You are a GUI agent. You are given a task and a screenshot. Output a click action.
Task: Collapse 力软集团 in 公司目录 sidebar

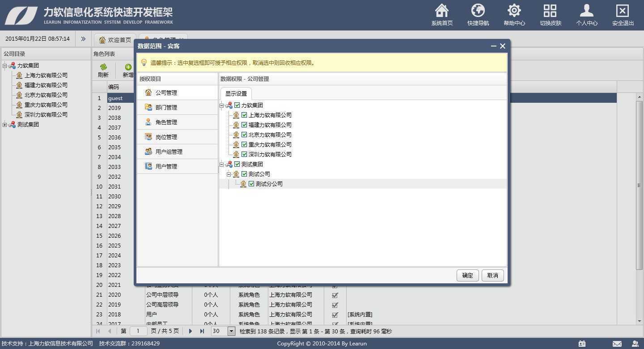point(5,66)
